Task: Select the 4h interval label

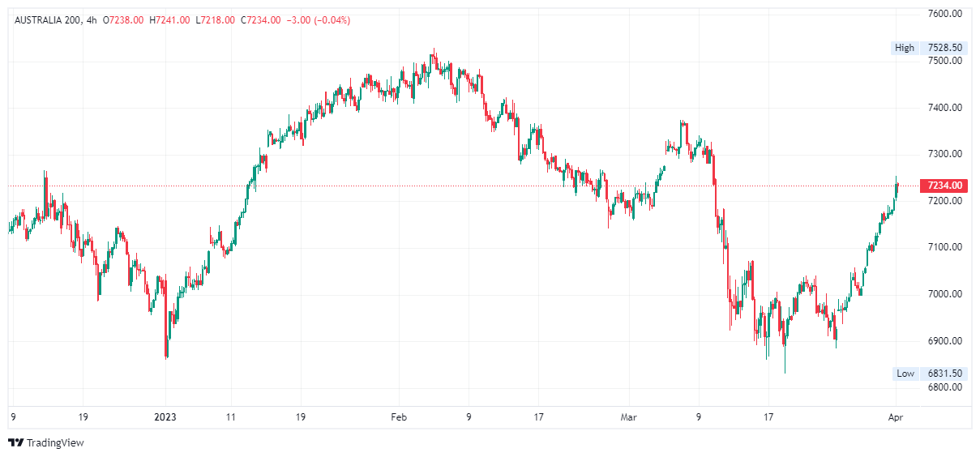Action: point(92,20)
